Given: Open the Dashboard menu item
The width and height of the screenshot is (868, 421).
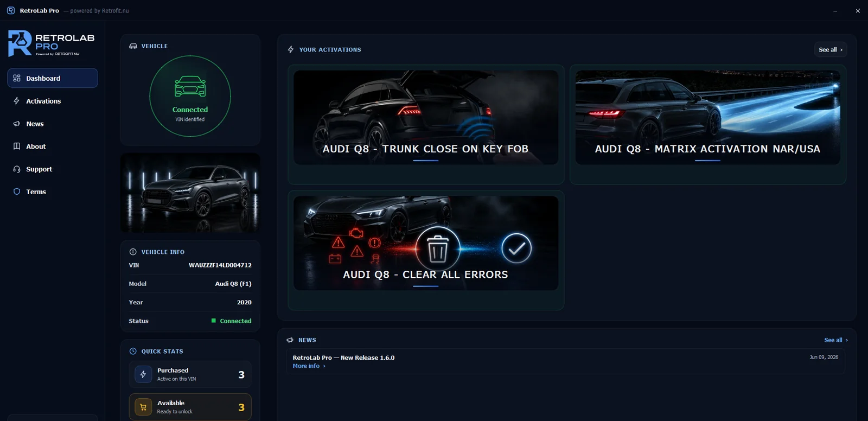Looking at the screenshot, I should click(53, 78).
